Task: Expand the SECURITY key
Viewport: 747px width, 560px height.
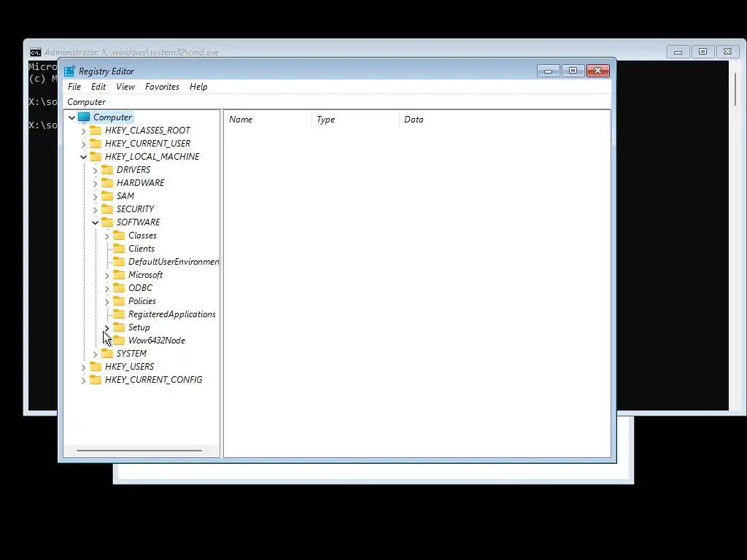Action: (96, 209)
